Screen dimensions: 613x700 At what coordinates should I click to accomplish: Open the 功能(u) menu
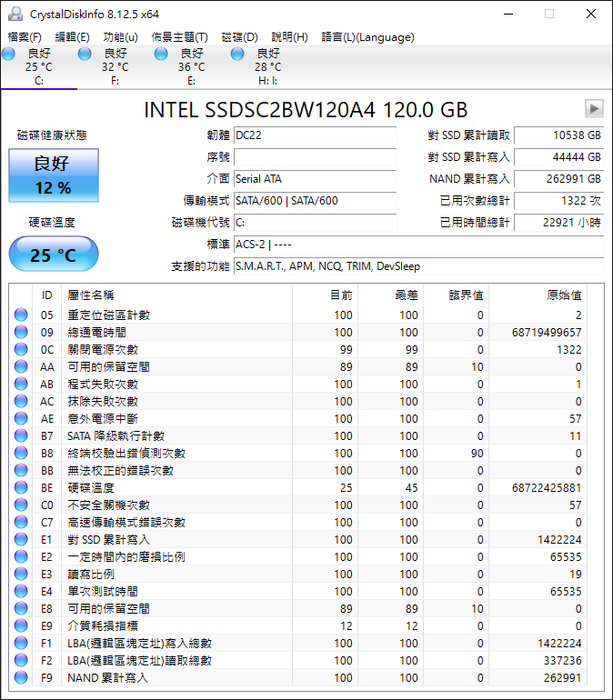tap(121, 37)
